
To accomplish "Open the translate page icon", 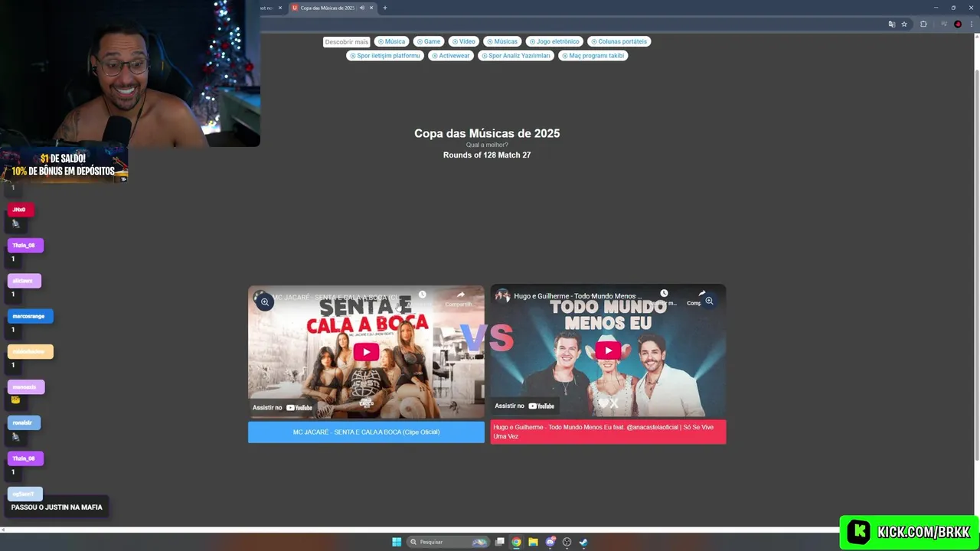I will click(891, 24).
